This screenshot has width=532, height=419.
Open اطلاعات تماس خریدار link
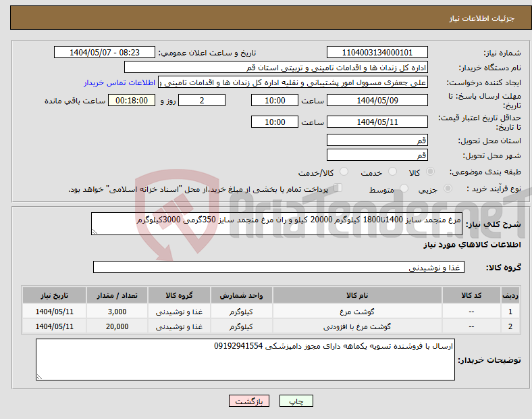(119, 82)
